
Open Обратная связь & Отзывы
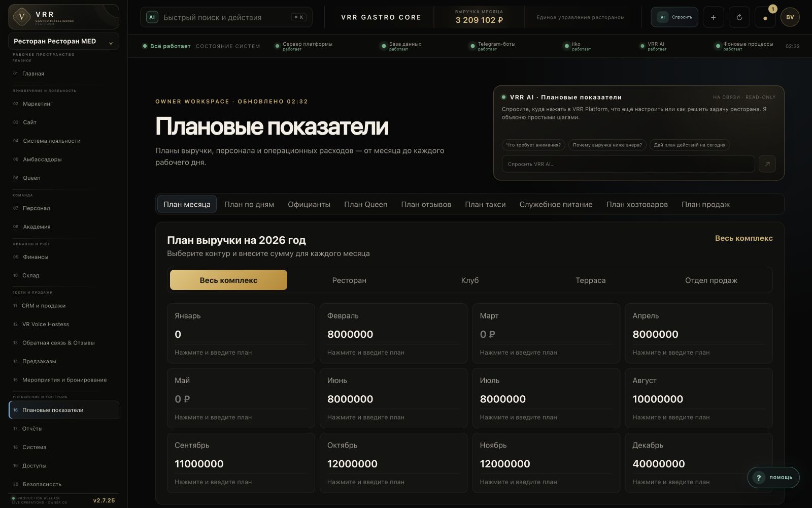63,343
